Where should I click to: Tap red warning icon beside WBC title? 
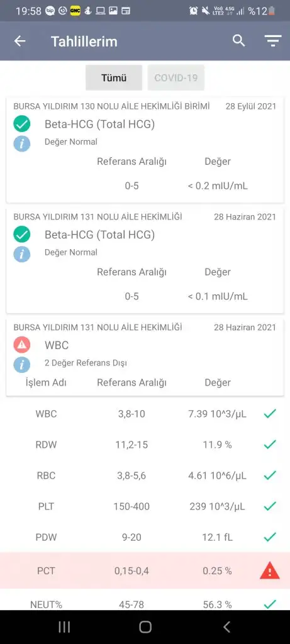click(22, 345)
